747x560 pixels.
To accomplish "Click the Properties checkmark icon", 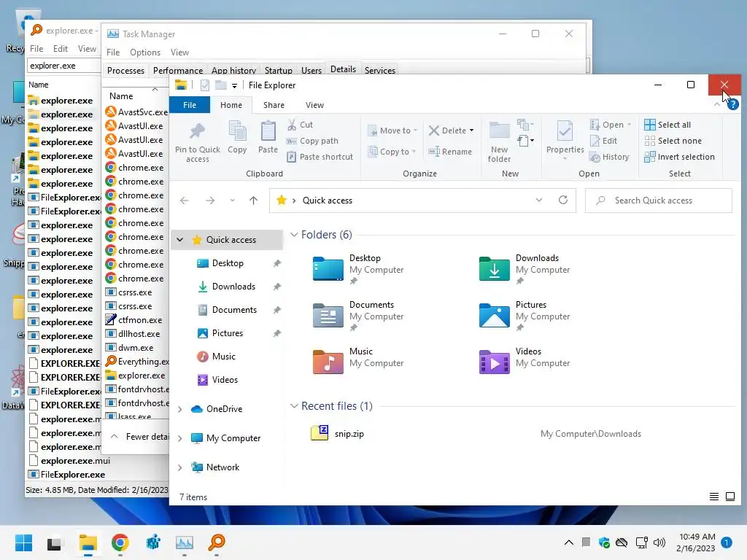I will pos(565,131).
